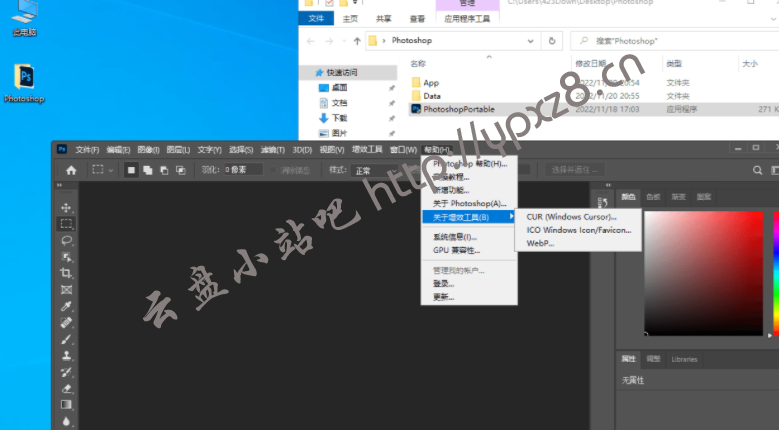Viewport: 779px width, 430px height.
Task: Select the Object Selection tool
Action: coord(66,257)
